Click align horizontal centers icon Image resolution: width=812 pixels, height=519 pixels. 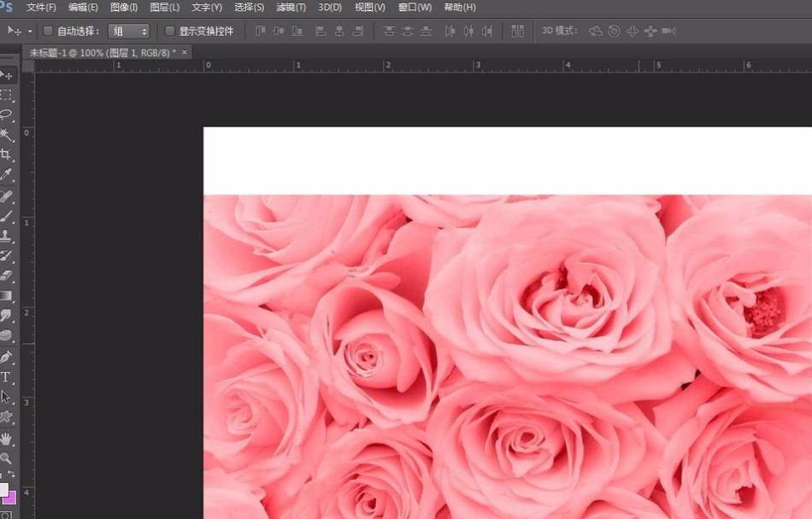tap(339, 31)
